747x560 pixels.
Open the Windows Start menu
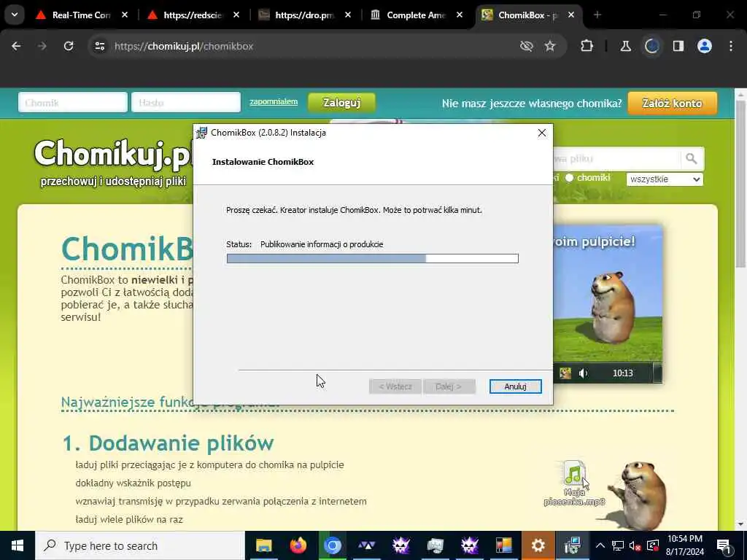pyautogui.click(x=18, y=545)
